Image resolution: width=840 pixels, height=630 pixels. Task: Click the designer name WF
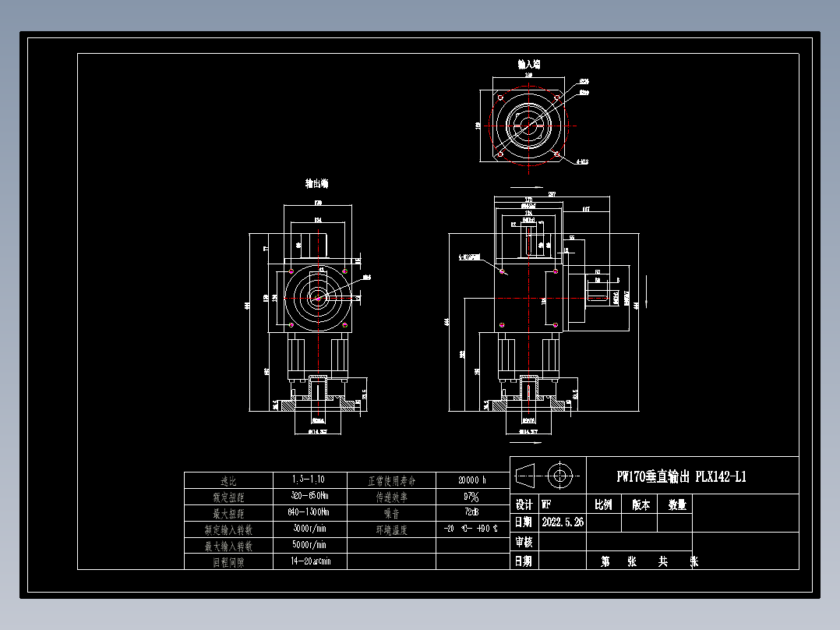click(x=545, y=504)
